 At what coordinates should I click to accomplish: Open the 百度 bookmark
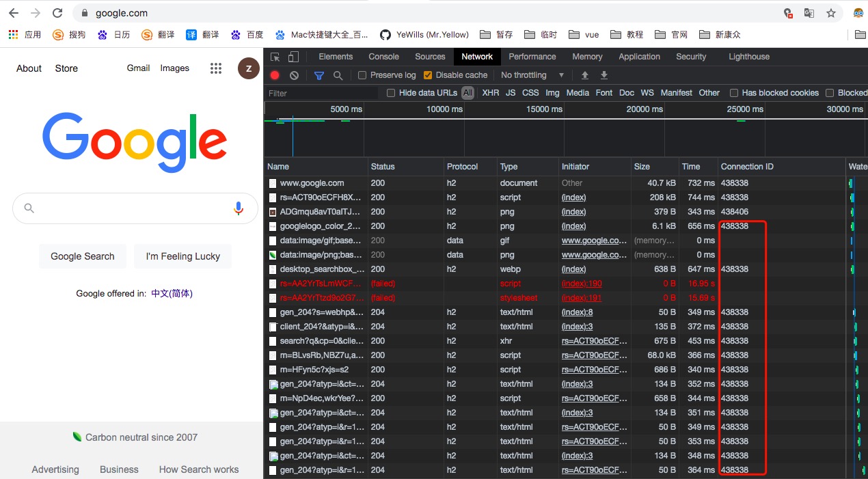click(247, 34)
